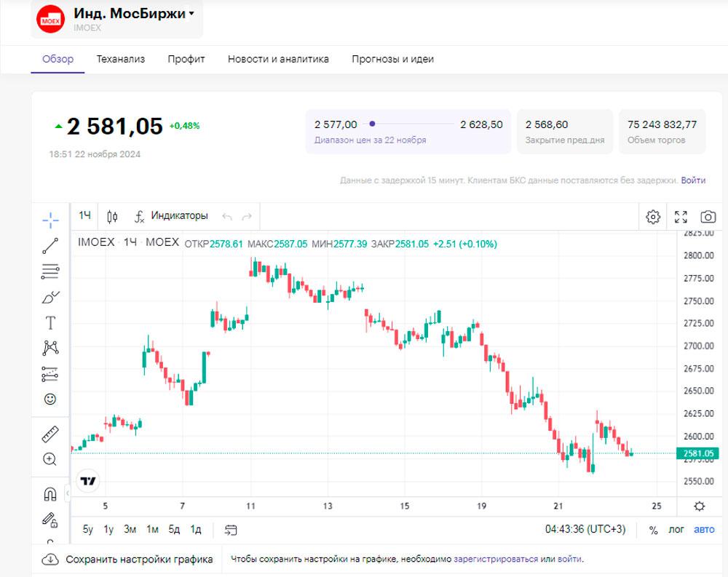The height and width of the screenshot is (577, 728).
Task: Choose the brush drawing tool
Action: [50, 297]
